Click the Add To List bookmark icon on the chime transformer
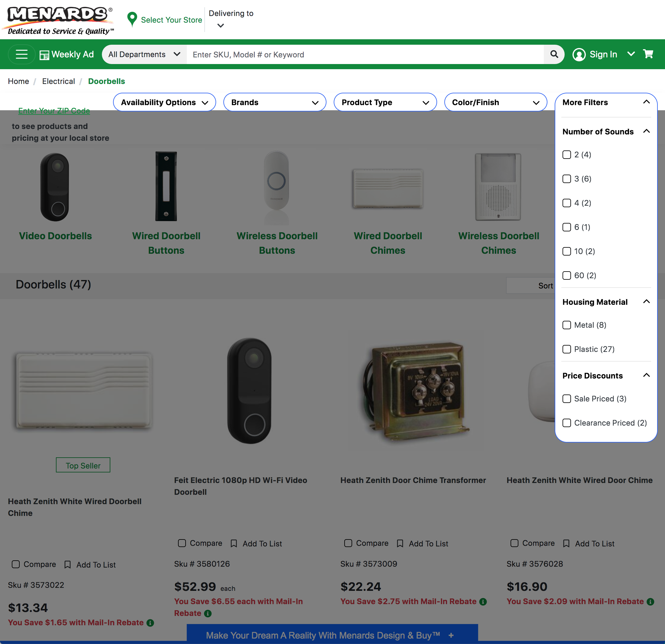The width and height of the screenshot is (665, 644). point(400,543)
